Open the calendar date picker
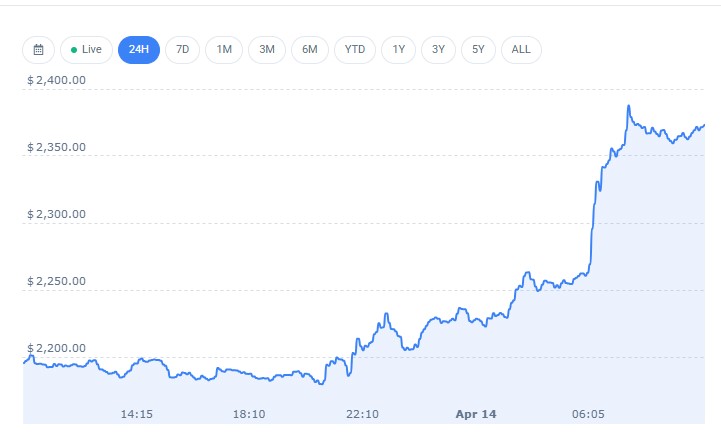 38,49
